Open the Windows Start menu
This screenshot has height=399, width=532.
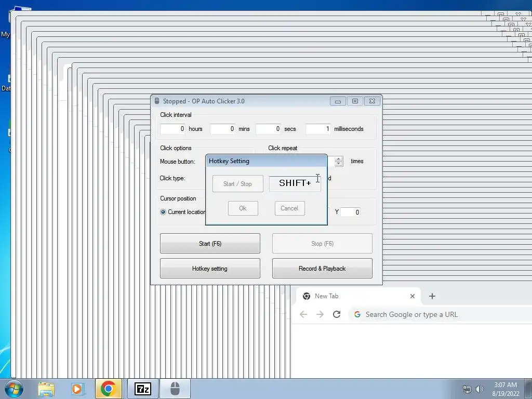tap(14, 389)
